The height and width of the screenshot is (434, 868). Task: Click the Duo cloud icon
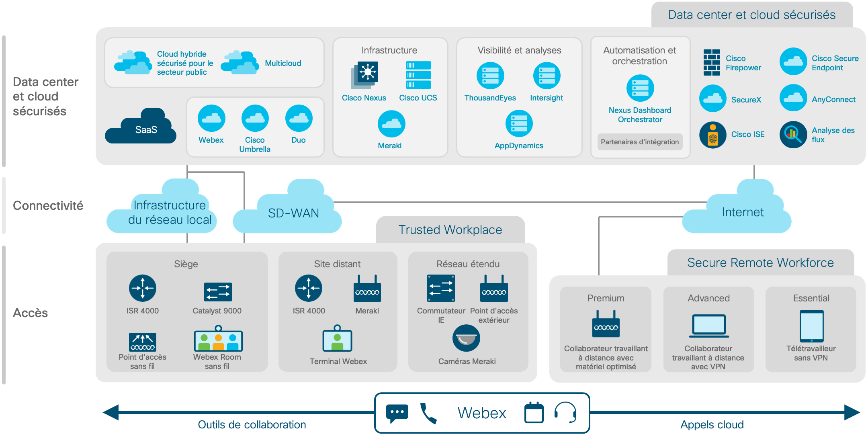pos(299,118)
